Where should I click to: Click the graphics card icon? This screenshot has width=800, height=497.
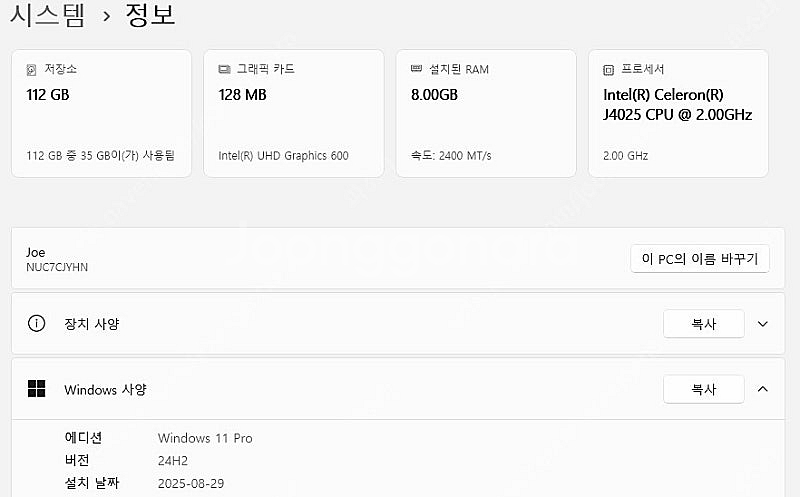[x=224, y=70]
